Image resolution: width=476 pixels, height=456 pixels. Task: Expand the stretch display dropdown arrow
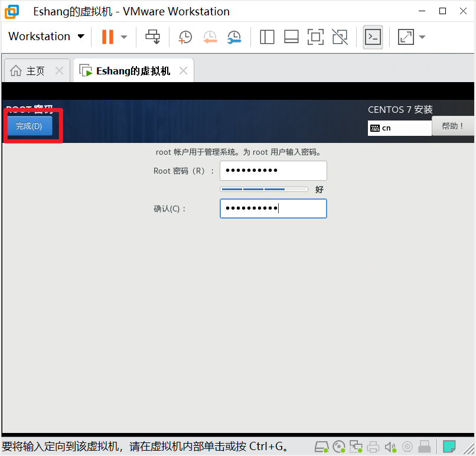422,37
